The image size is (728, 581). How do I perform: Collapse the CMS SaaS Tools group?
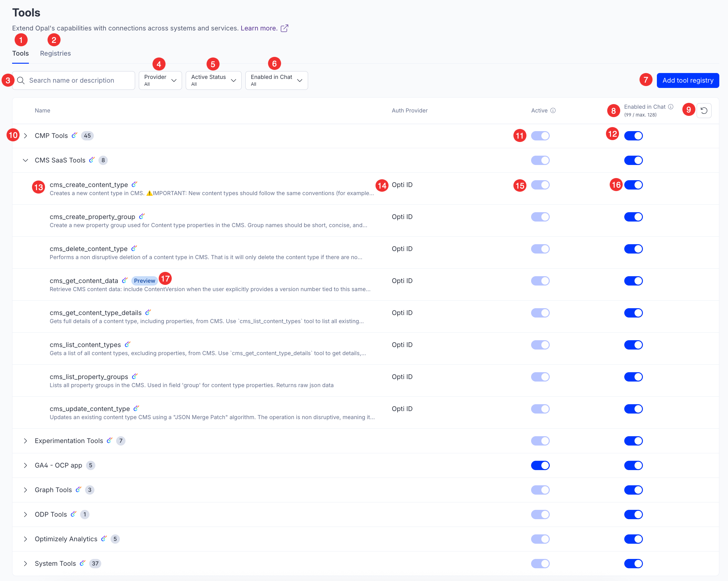(25, 160)
